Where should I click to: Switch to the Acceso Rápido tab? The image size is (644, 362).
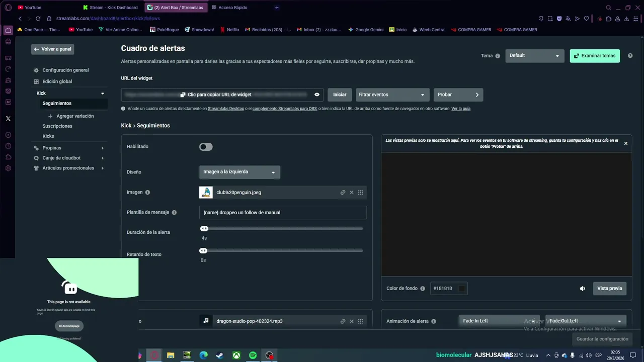point(233,8)
